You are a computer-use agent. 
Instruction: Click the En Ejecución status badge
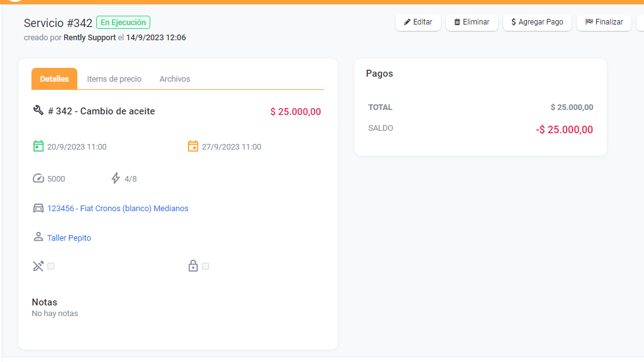(123, 23)
